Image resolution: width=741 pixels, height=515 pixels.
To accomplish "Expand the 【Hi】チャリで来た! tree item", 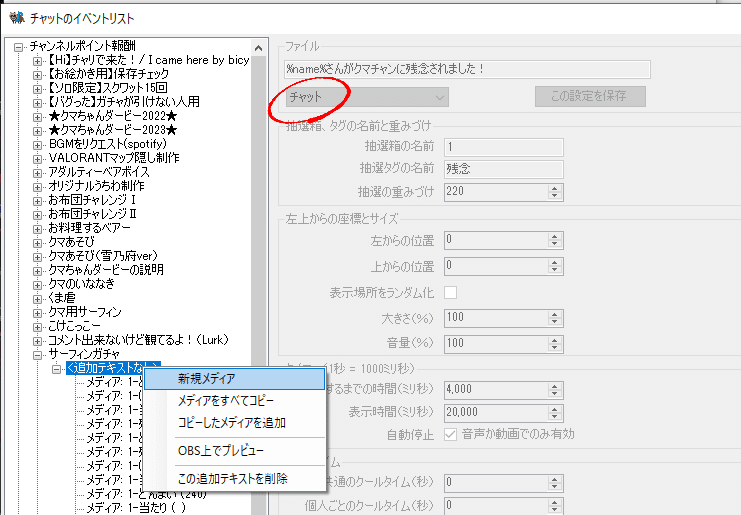I will (37, 61).
